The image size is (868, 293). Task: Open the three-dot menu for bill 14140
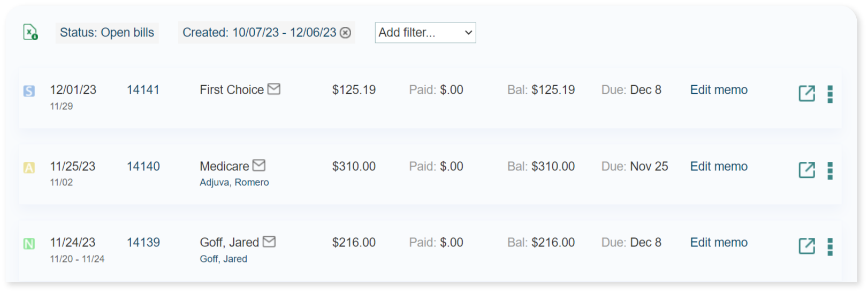[x=830, y=170]
